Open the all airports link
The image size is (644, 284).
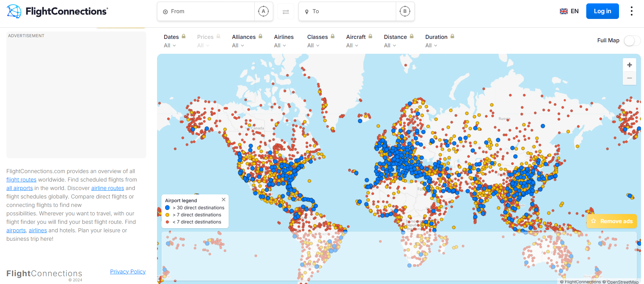tap(20, 188)
